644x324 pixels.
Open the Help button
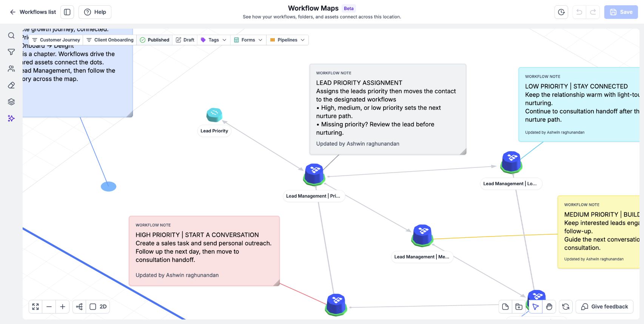click(x=95, y=12)
